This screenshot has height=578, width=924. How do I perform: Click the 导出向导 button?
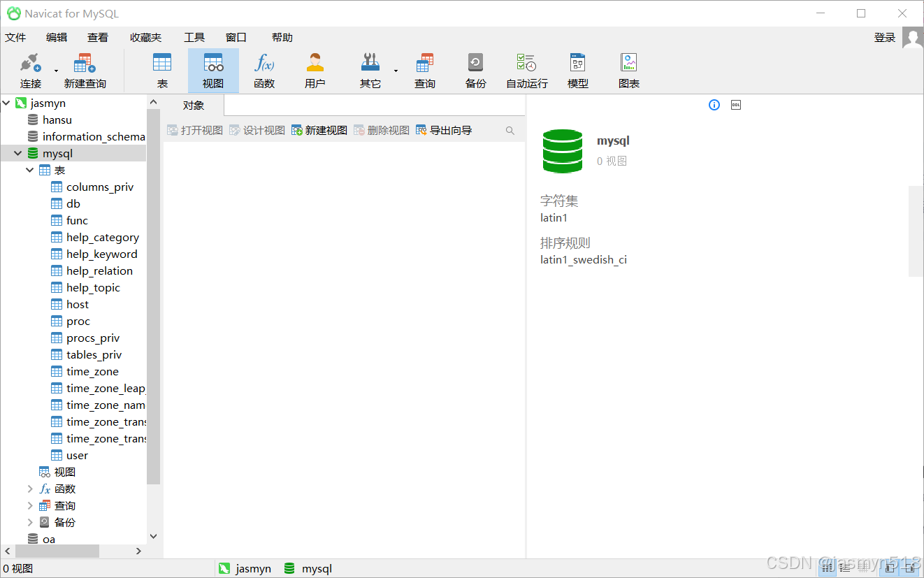[444, 131]
